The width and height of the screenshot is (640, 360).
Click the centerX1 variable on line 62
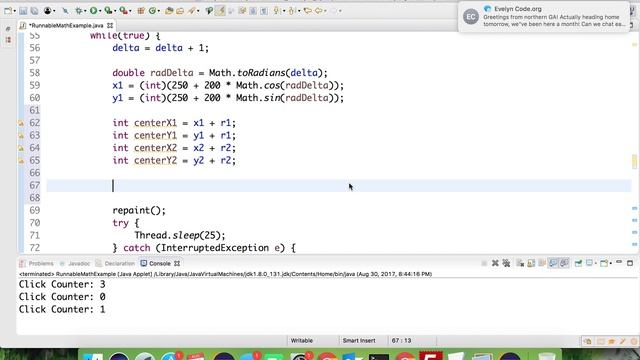[156, 123]
